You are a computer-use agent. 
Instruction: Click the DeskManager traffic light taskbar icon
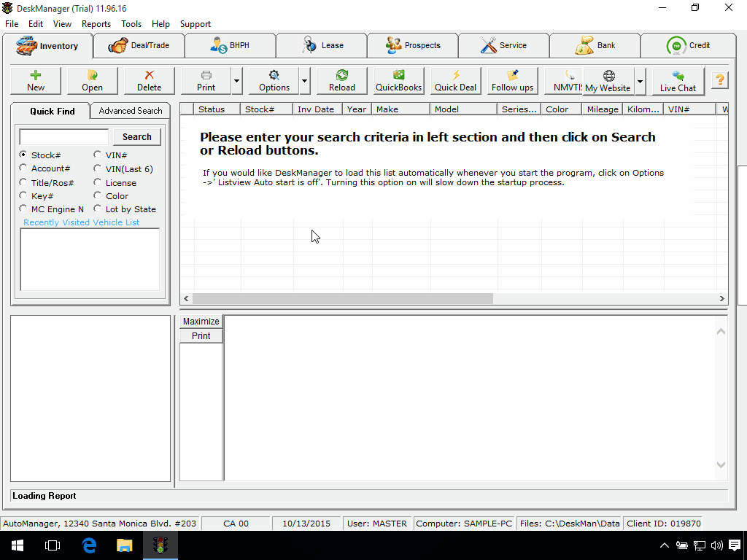click(160, 545)
